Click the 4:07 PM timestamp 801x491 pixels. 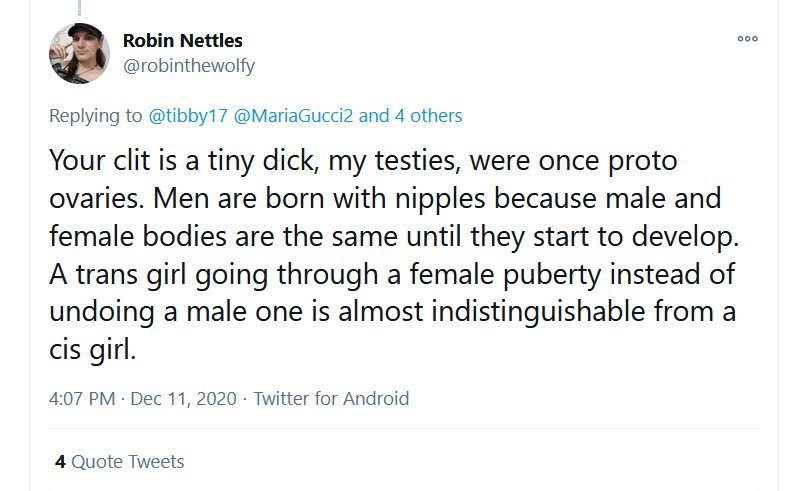pyautogui.click(x=82, y=399)
